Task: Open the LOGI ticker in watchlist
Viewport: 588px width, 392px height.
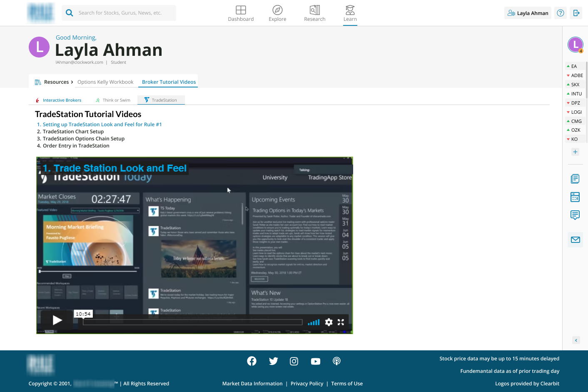Action: [x=575, y=112]
